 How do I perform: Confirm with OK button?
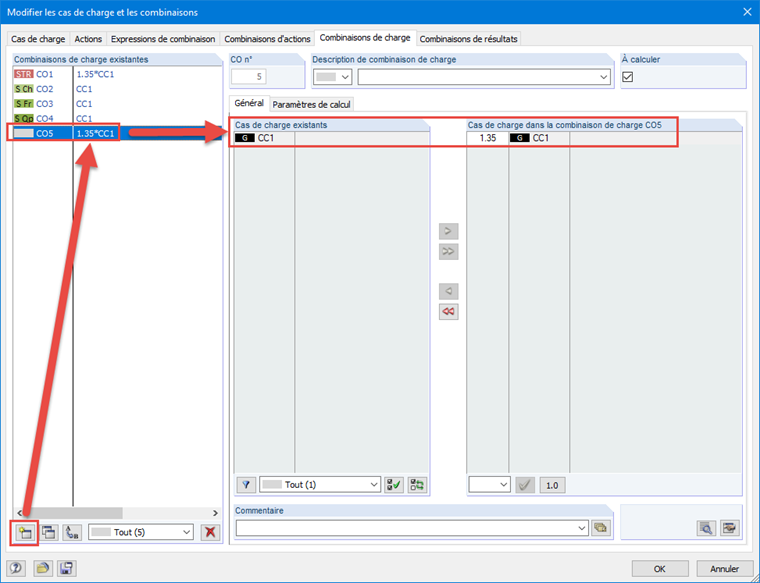(660, 569)
